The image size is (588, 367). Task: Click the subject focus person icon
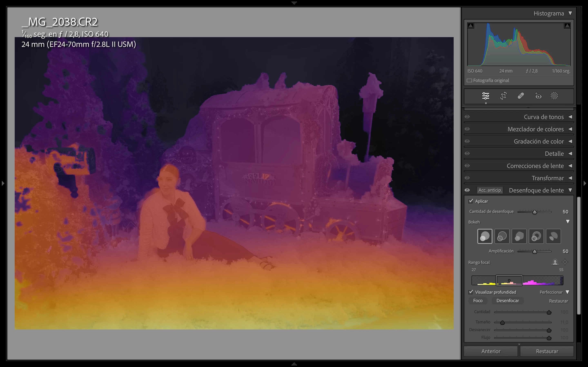555,262
